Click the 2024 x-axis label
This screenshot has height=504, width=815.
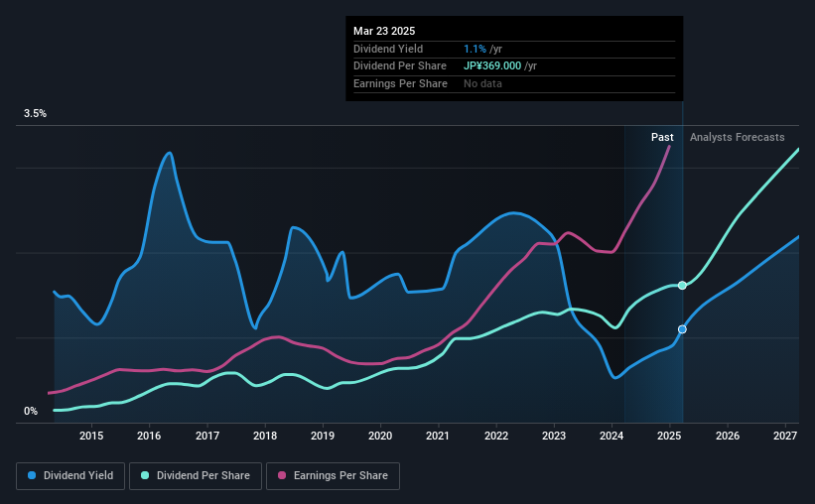coord(611,436)
